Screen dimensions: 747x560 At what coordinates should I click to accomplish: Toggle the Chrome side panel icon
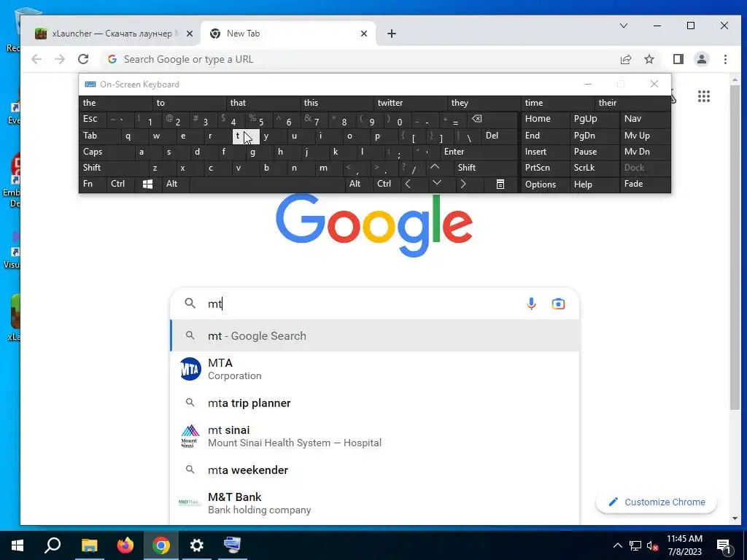678,59
